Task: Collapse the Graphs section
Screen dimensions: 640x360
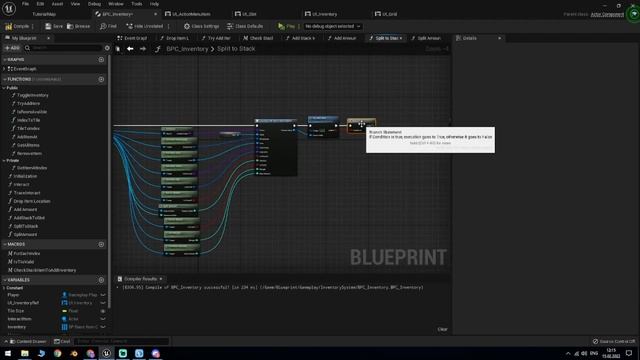Action: (x=4, y=60)
